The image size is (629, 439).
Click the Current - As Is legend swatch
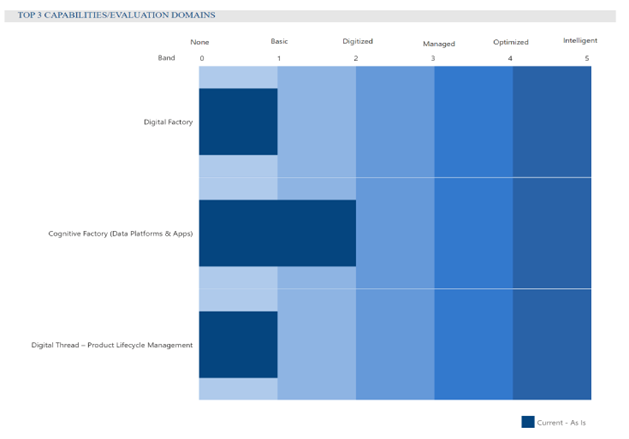pyautogui.click(x=527, y=421)
